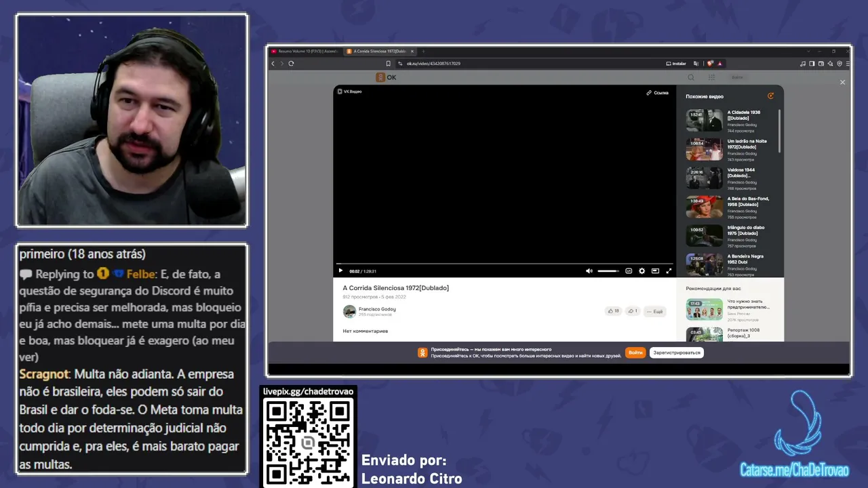Click the VK Видео logo
Viewport: 868px width, 488px height.
point(350,91)
